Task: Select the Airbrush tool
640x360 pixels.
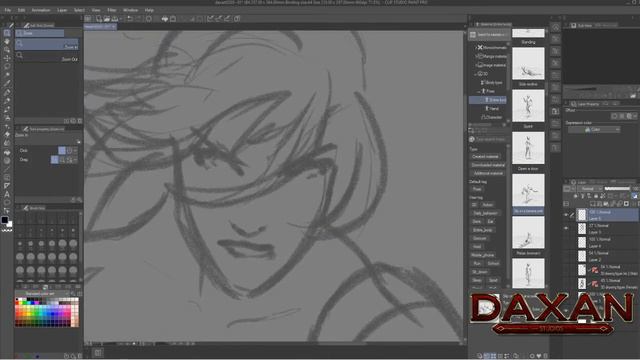Action: [7, 118]
